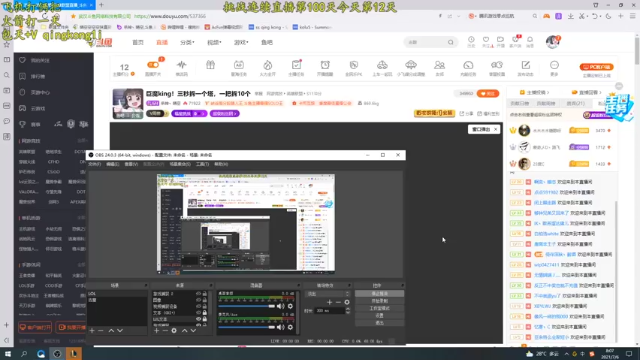Open the two-people icon in anchor toolbar

coord(439,65)
